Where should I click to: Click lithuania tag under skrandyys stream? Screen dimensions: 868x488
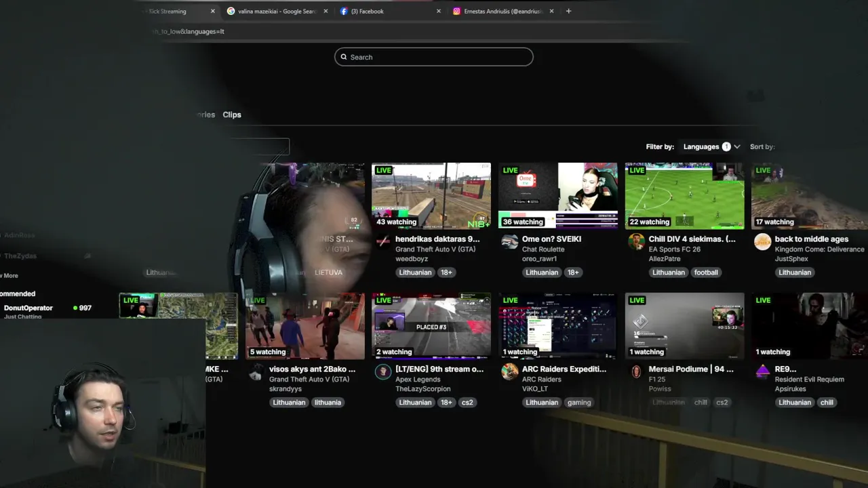(328, 403)
